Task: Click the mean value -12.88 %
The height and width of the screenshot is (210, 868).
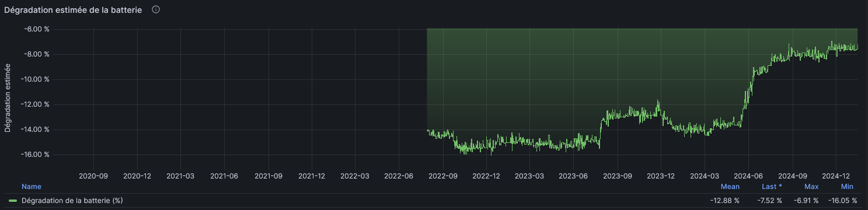Action: 724,201
